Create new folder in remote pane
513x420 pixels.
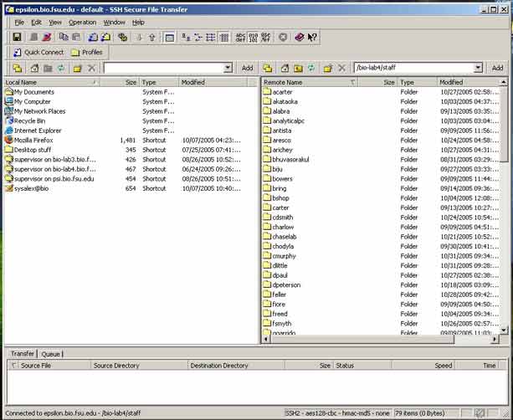(328, 68)
